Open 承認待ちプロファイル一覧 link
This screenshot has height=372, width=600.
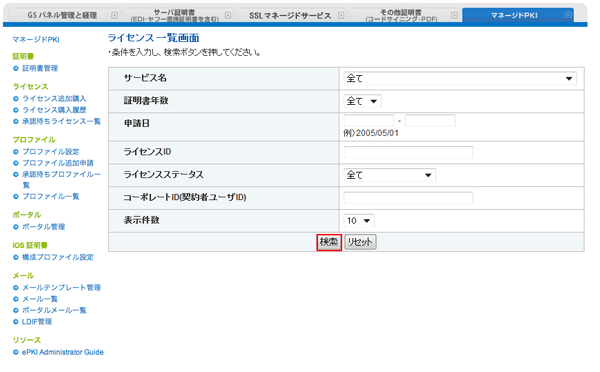[x=61, y=179]
